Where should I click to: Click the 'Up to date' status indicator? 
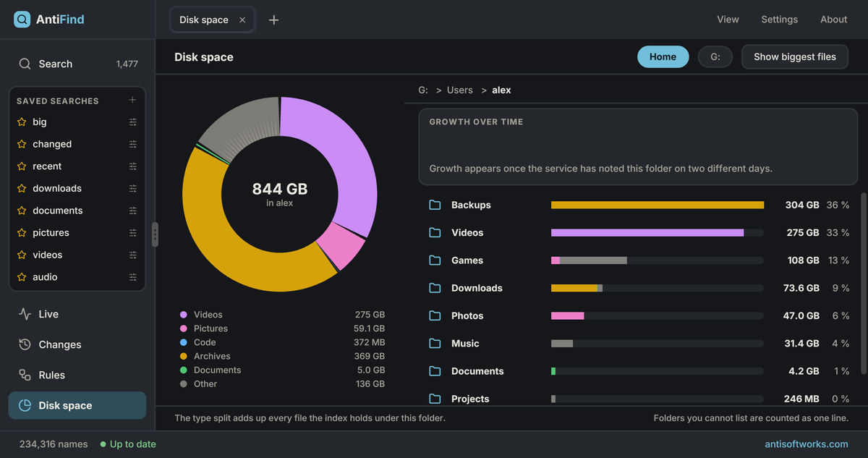(x=128, y=444)
